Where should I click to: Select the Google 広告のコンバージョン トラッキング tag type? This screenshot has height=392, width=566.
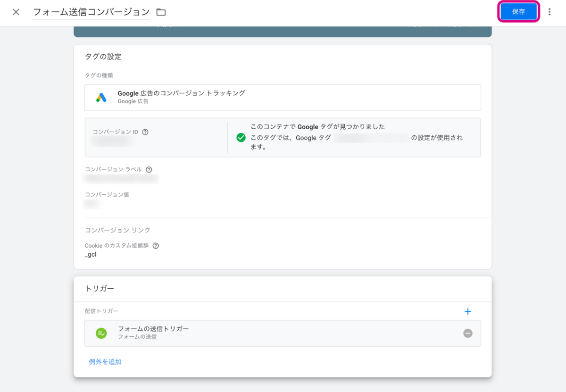pyautogui.click(x=181, y=93)
